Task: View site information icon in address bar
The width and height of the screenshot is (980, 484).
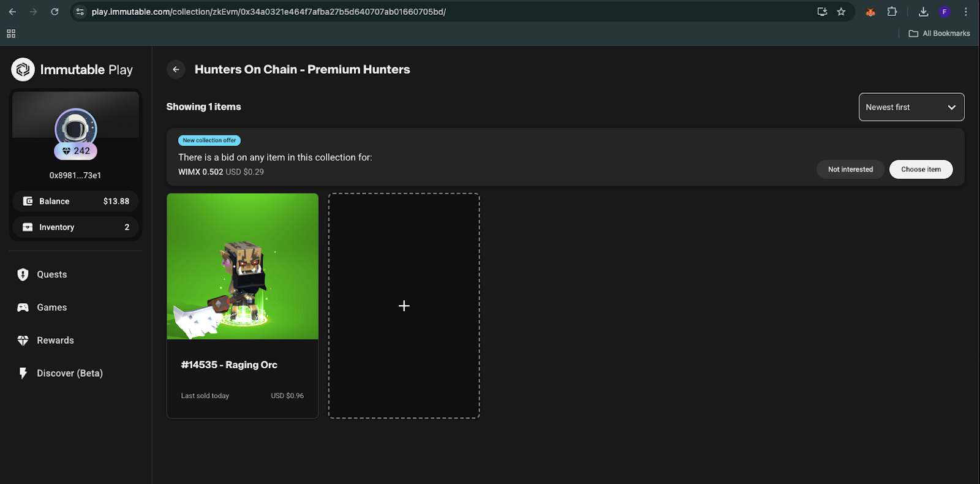Action: tap(80, 12)
